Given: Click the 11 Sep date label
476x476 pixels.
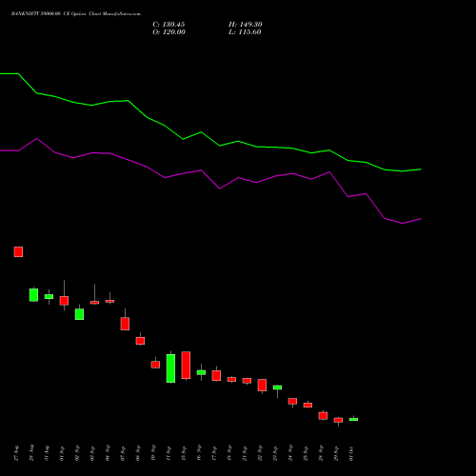Looking at the screenshot, I should tap(169, 453).
